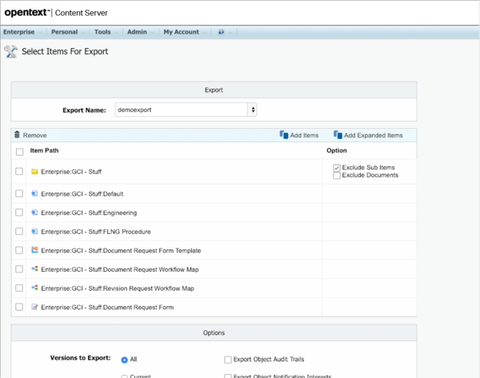Uncheck Exclude Sub Items option
Screen dimensions: 480x378
coord(337,168)
